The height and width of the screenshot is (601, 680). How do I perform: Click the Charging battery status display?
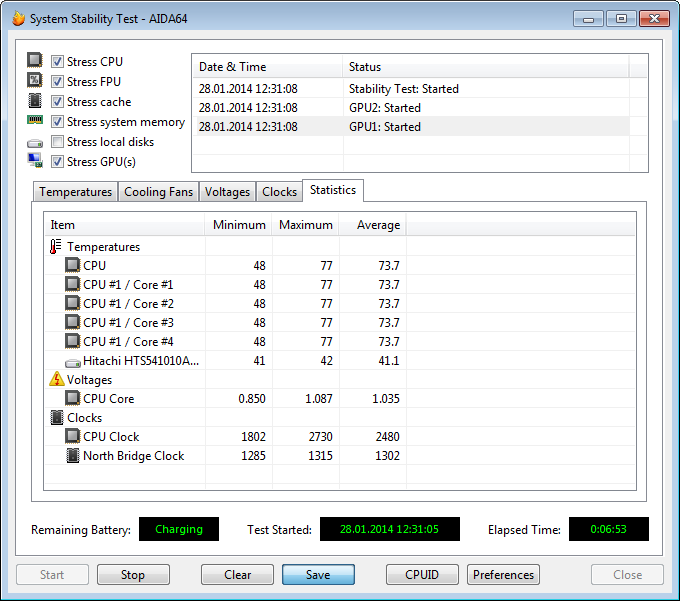179,529
